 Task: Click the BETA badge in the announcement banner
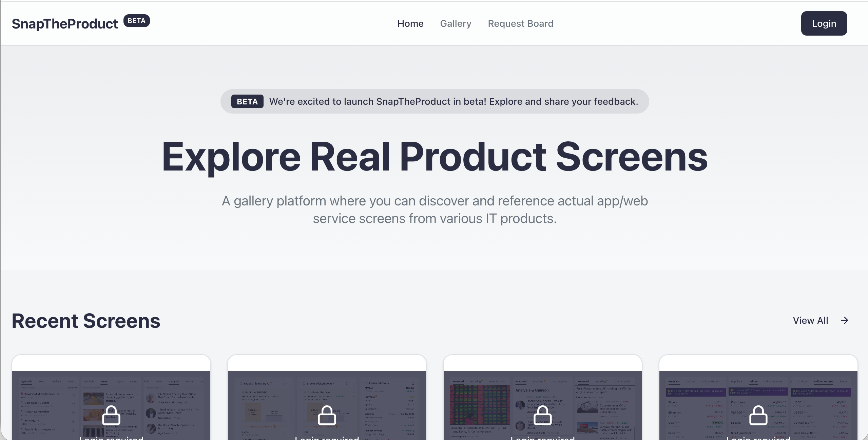coord(247,101)
